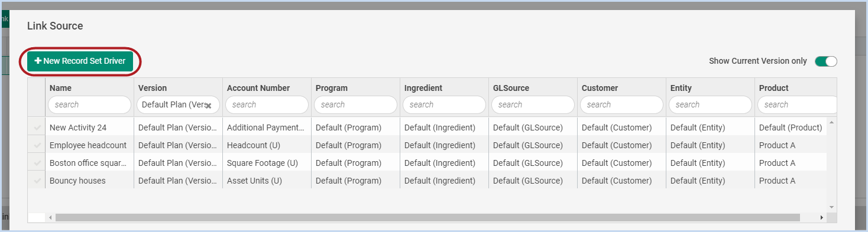Click the Customer column header
Screen dimensions: 868x232
pyautogui.click(x=600, y=88)
